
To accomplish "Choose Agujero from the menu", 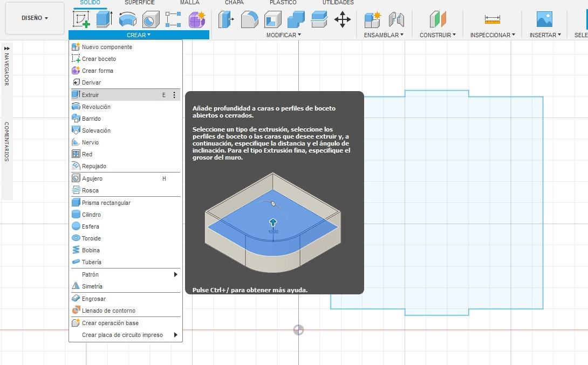I will tap(126, 178).
